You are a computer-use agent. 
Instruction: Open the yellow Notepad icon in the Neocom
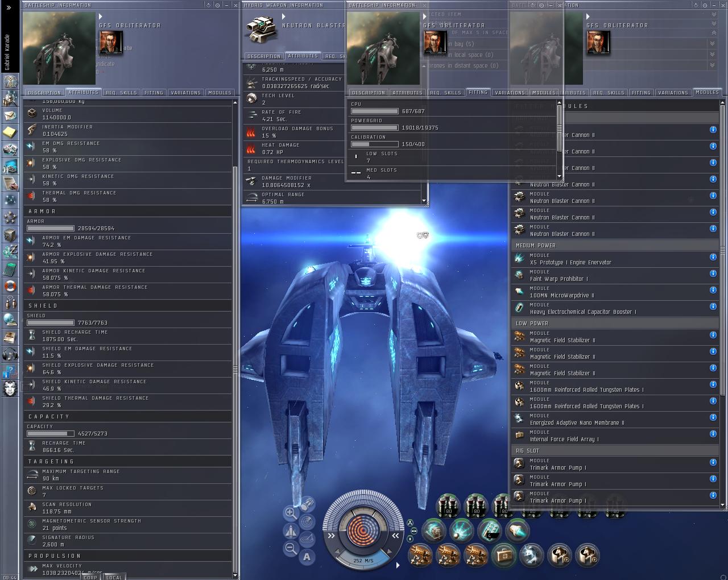(10, 132)
